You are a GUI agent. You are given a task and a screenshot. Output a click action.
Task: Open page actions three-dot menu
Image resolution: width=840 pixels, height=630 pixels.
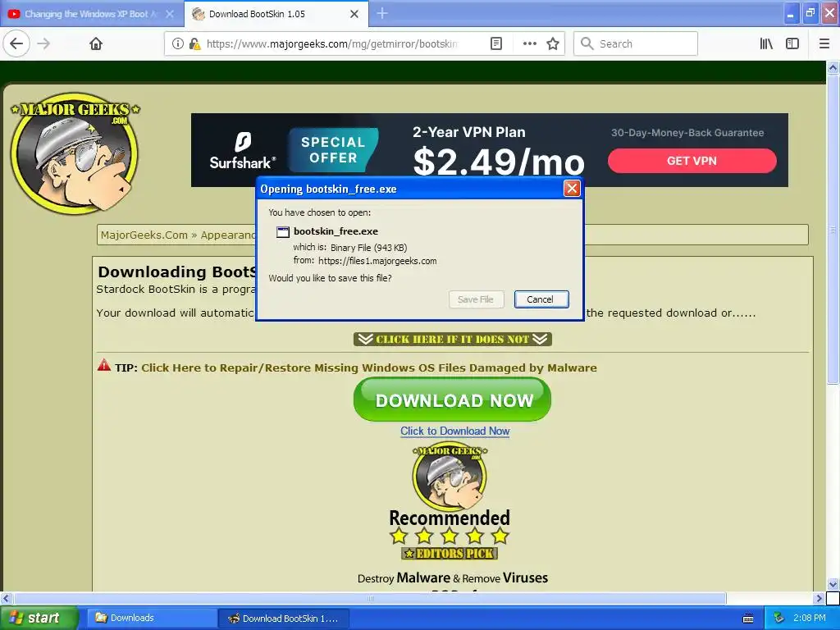(x=530, y=44)
